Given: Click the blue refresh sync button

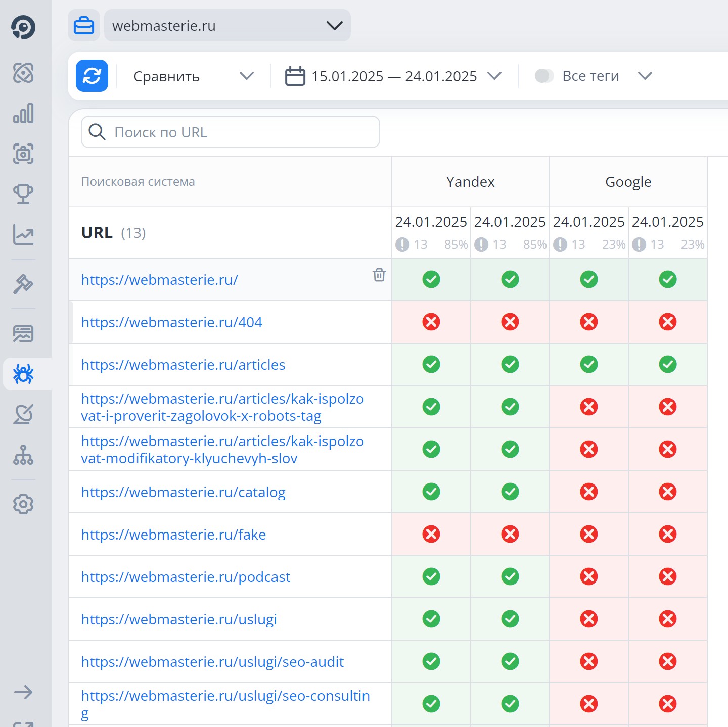Looking at the screenshot, I should click(x=92, y=76).
